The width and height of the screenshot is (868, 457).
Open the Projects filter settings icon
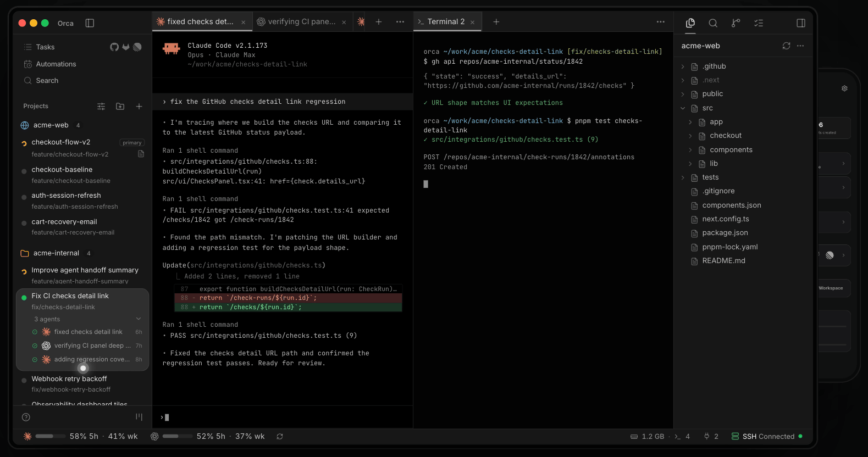point(101,106)
